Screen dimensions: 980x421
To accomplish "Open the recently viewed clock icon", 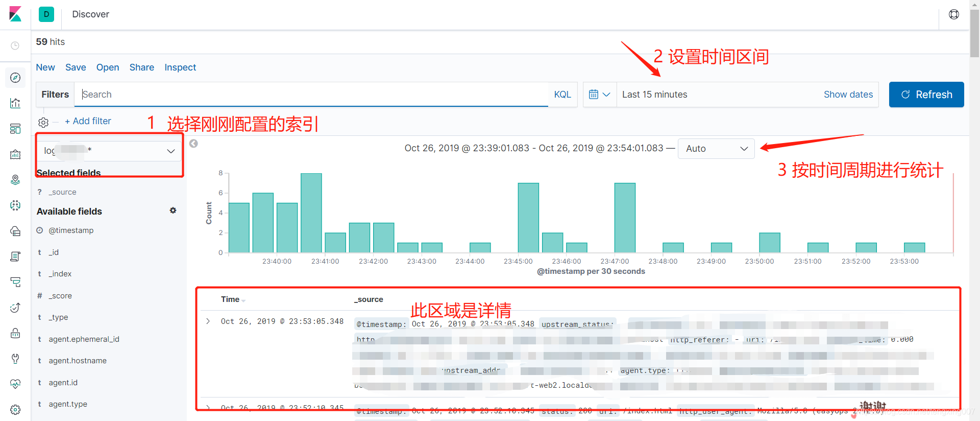I will (15, 45).
